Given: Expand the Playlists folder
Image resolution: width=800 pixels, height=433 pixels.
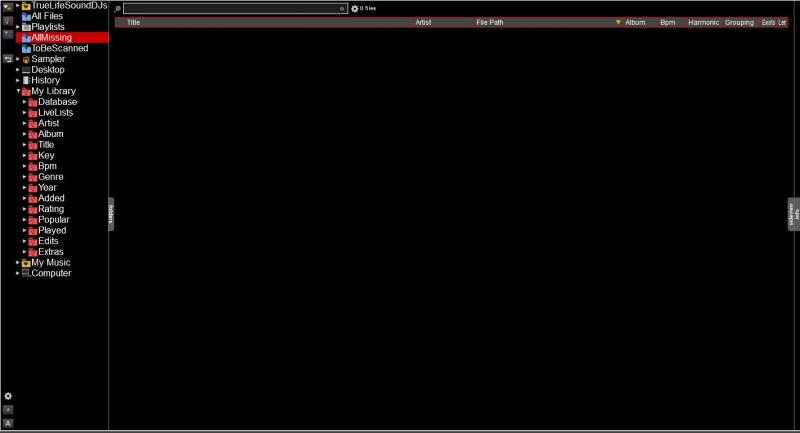Looking at the screenshot, I should (18, 27).
